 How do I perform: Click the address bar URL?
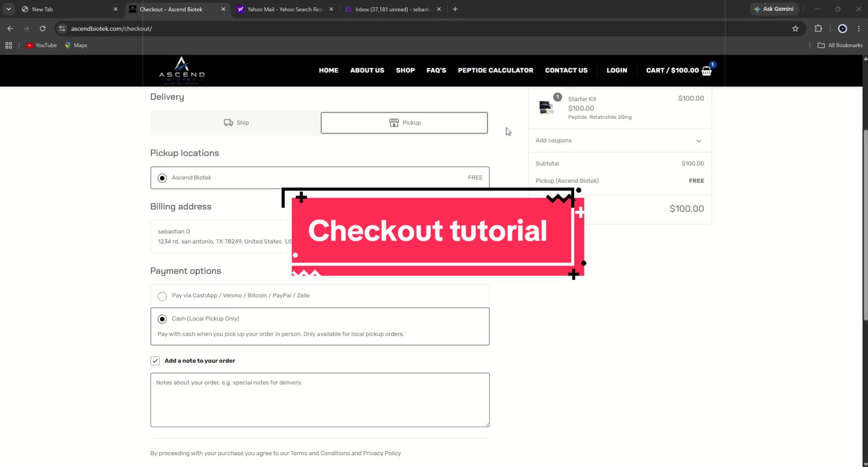(111, 29)
